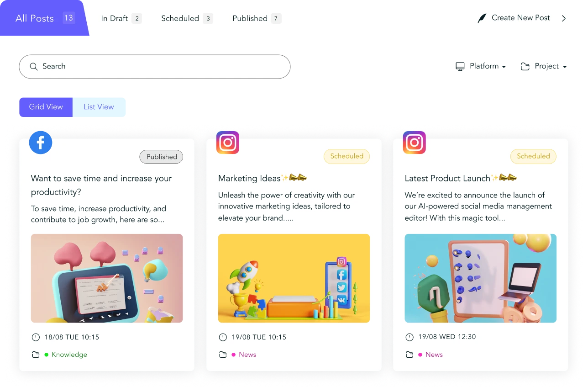Click the Published status badge
588x387 pixels.
click(161, 157)
